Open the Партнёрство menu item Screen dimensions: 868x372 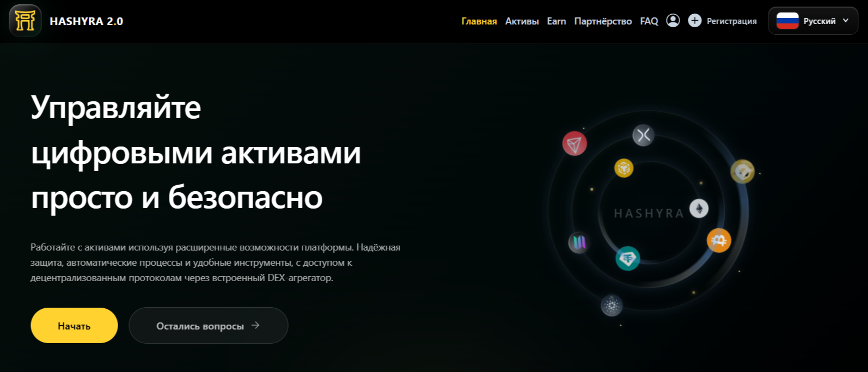point(603,21)
